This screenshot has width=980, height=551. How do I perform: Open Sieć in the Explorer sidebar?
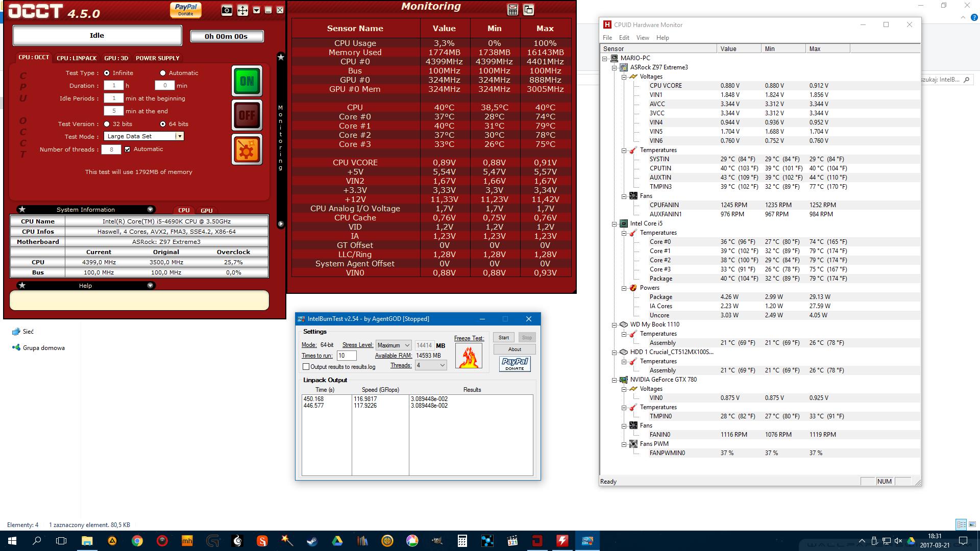click(x=23, y=332)
